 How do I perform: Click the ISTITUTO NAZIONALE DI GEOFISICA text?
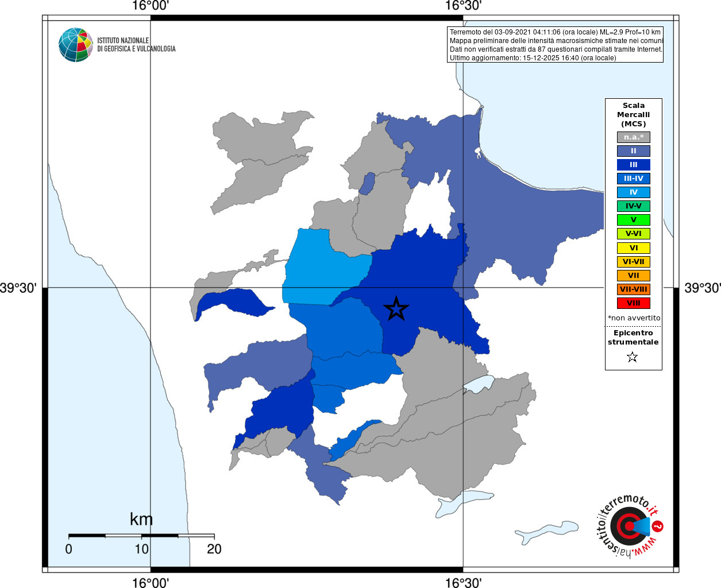(136, 45)
